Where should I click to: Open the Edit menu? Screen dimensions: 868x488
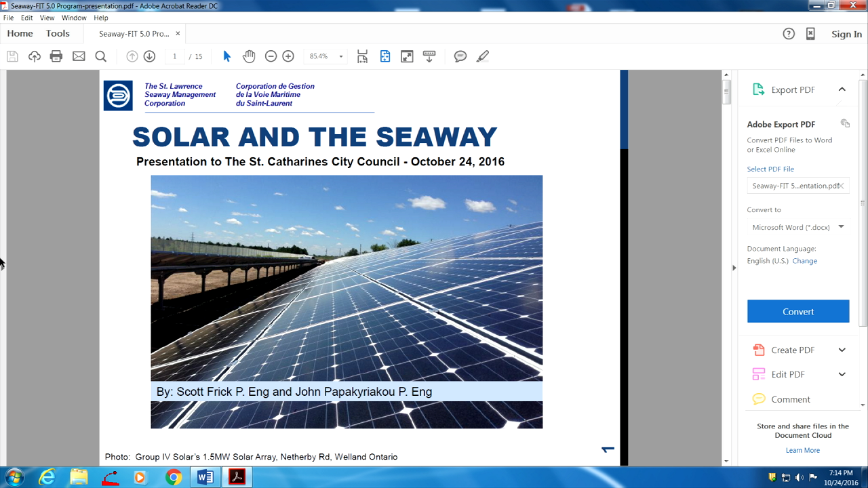(27, 18)
